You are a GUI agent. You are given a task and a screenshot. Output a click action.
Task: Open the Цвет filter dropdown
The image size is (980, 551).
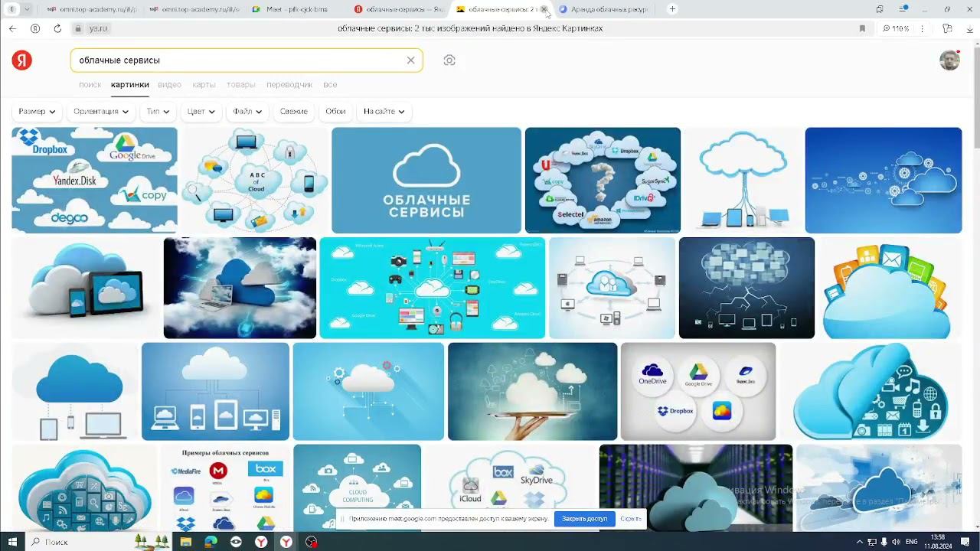click(201, 112)
